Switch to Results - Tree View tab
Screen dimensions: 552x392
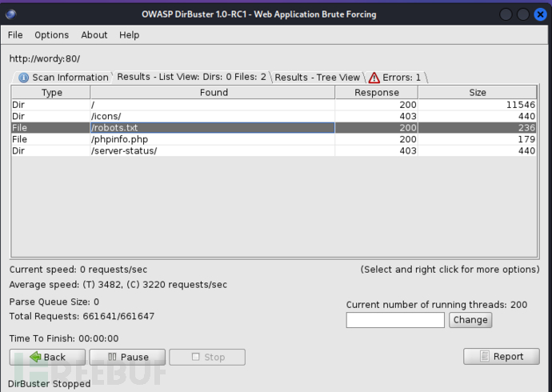coord(317,78)
